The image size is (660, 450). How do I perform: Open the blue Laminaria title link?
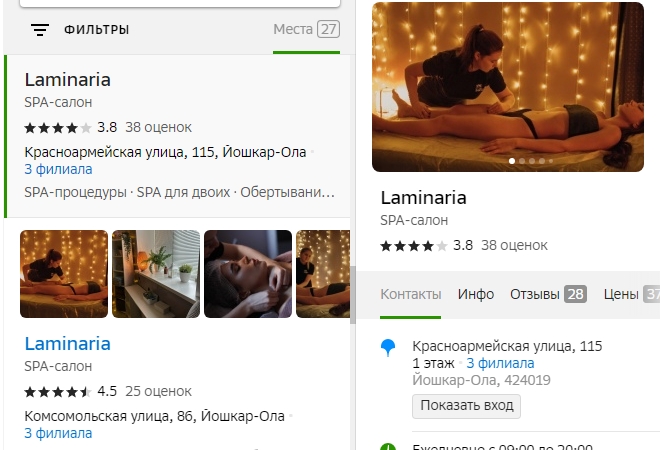click(x=67, y=343)
